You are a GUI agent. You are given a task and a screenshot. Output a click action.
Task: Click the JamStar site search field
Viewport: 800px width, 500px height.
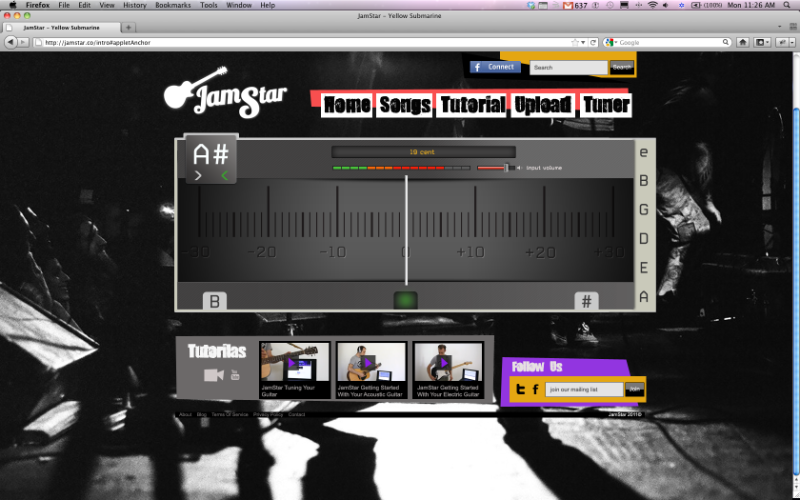(568, 67)
